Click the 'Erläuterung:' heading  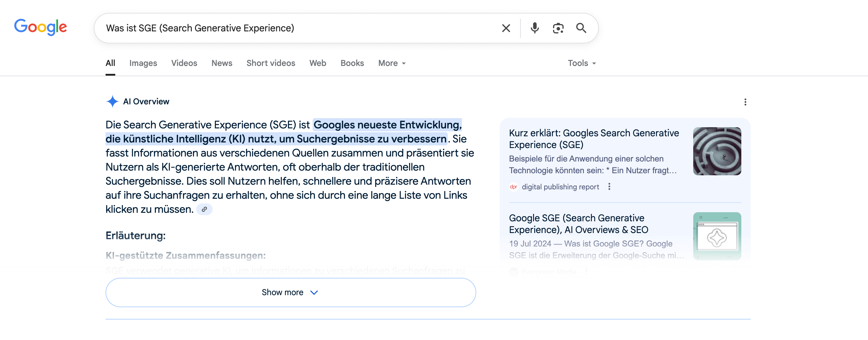pos(135,235)
